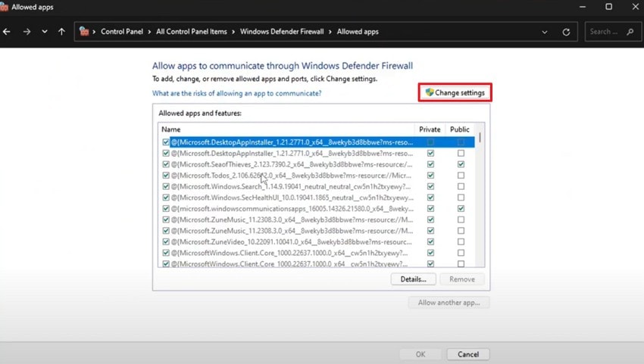Go back using the back arrow
Screen dimensions: 644x364
coord(7,32)
